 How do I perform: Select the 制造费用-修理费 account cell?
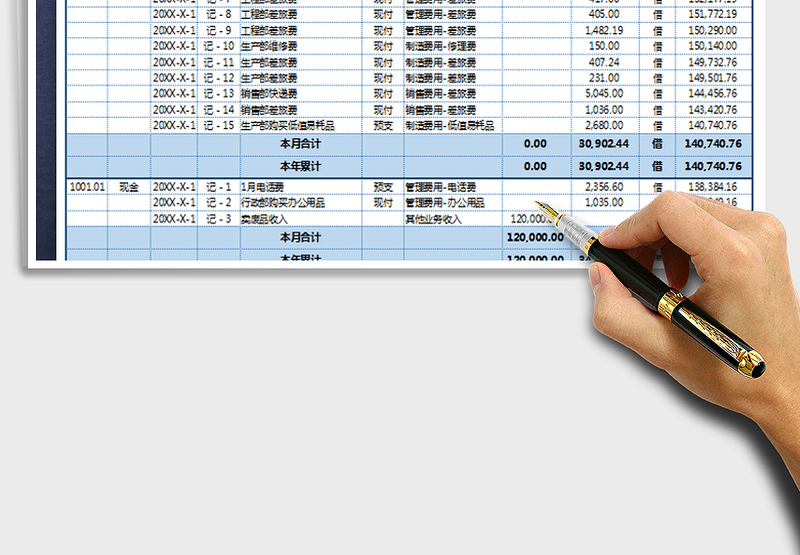(440, 46)
